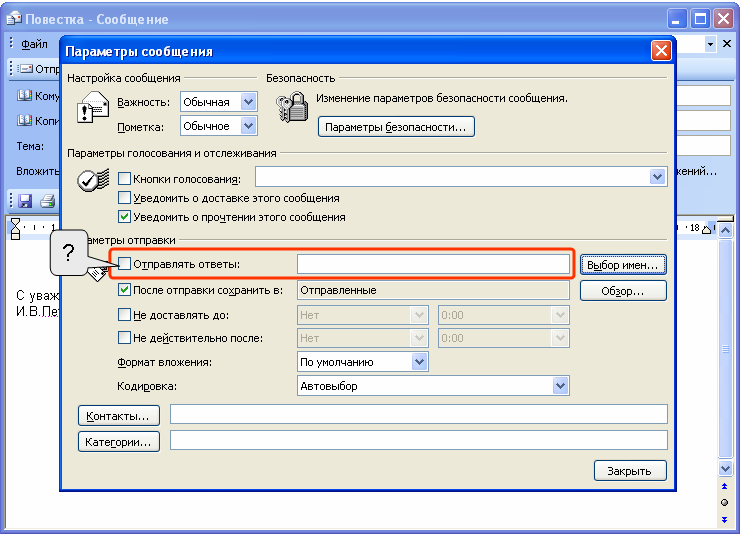Uncheck Уведомить о прочтении этого сообщения

pyautogui.click(x=124, y=217)
